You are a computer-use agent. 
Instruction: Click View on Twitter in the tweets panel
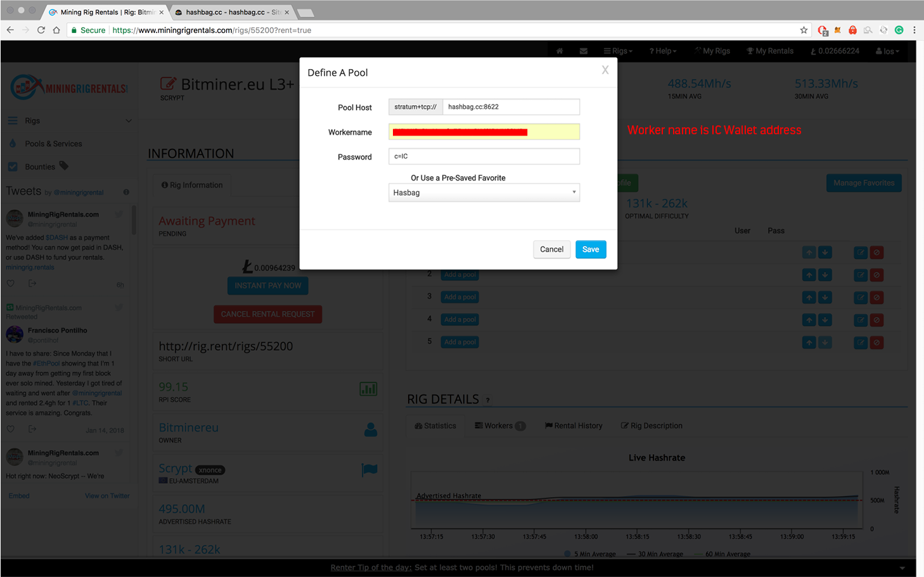click(x=107, y=496)
